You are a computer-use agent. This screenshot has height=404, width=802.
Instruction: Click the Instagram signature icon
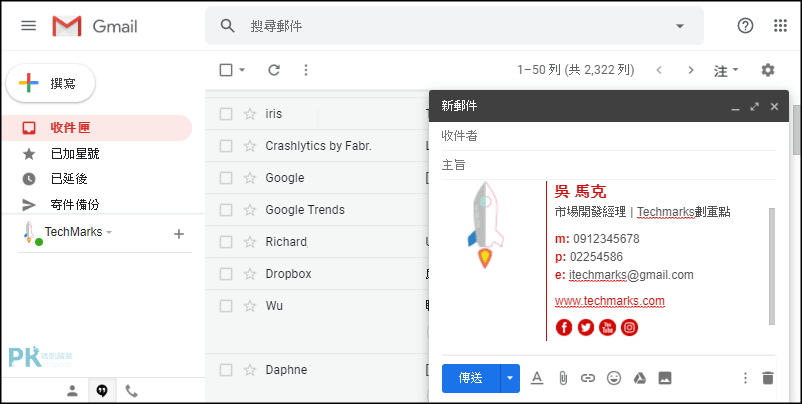(630, 327)
